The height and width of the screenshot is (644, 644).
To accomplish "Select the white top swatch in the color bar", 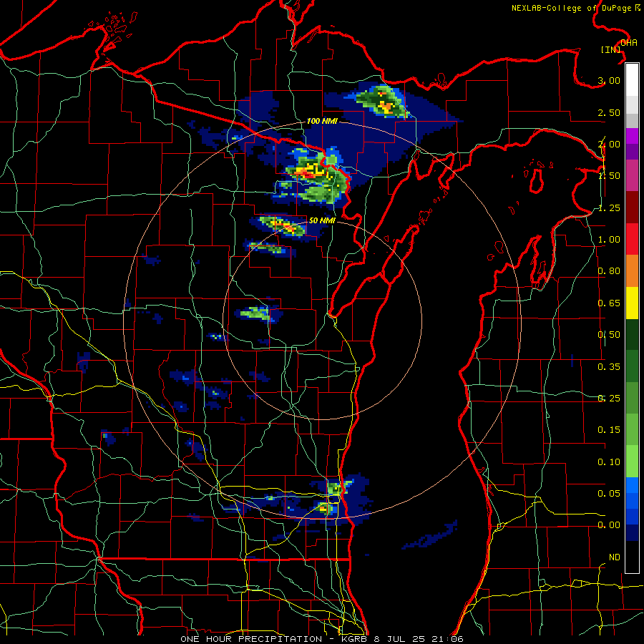I will 632,80.
